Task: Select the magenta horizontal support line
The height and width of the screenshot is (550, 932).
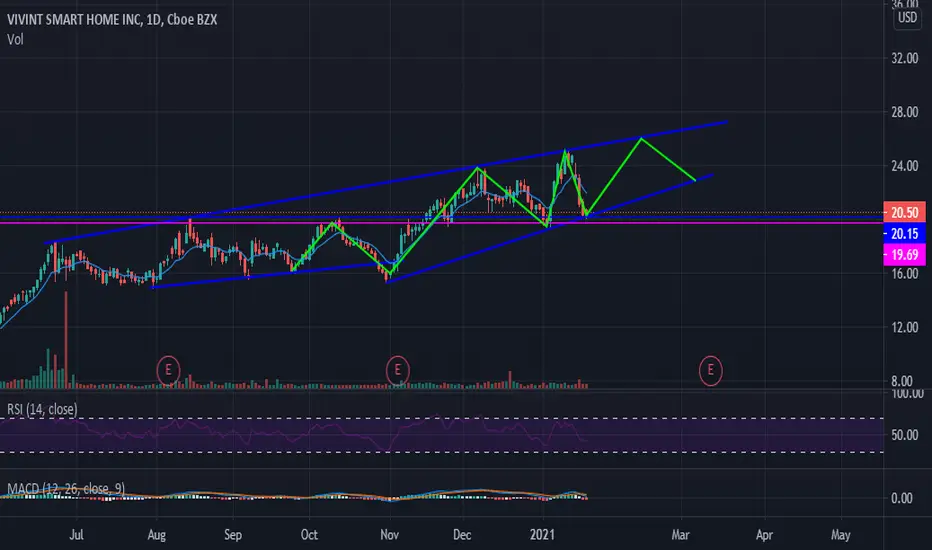Action: [x=442, y=222]
